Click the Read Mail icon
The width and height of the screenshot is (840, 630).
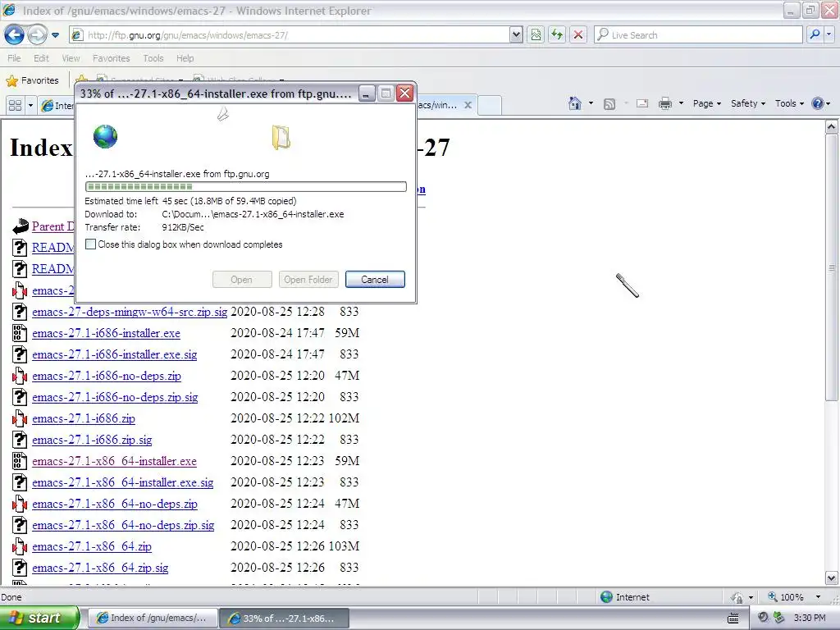[x=642, y=103]
